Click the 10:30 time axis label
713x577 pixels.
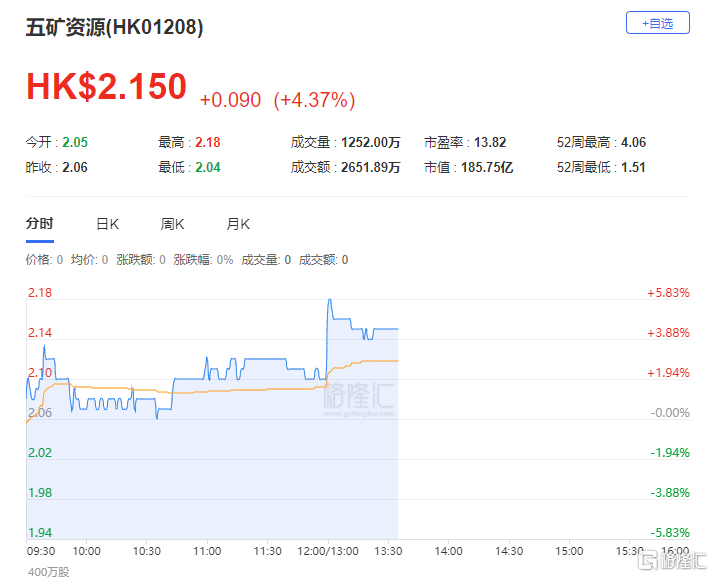coord(146,551)
